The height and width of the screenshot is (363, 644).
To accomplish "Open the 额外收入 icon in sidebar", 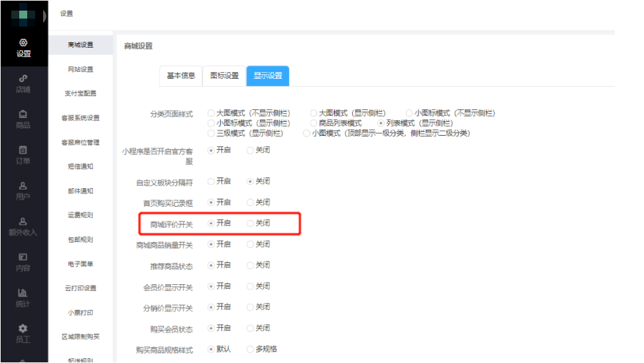I will click(23, 221).
